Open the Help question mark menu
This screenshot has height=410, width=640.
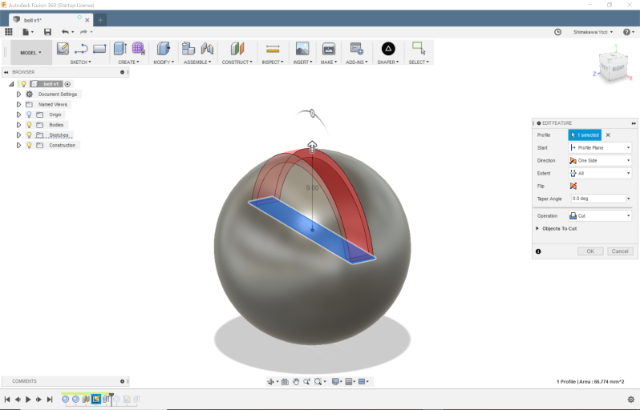coord(629,32)
